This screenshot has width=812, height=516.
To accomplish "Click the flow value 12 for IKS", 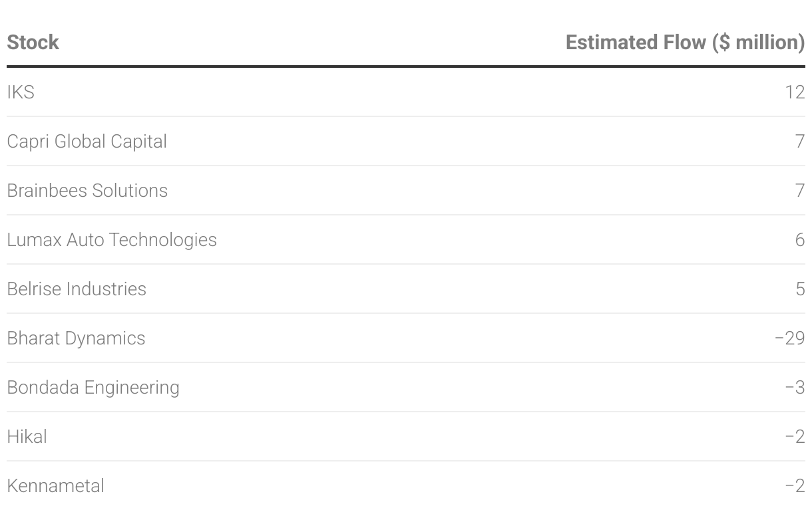I will tap(795, 92).
